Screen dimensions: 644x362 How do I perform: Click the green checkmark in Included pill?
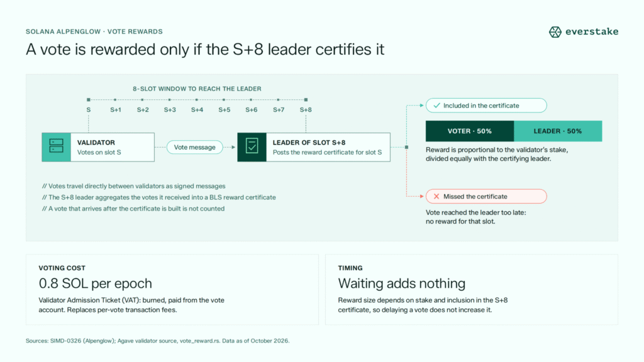pyautogui.click(x=436, y=106)
